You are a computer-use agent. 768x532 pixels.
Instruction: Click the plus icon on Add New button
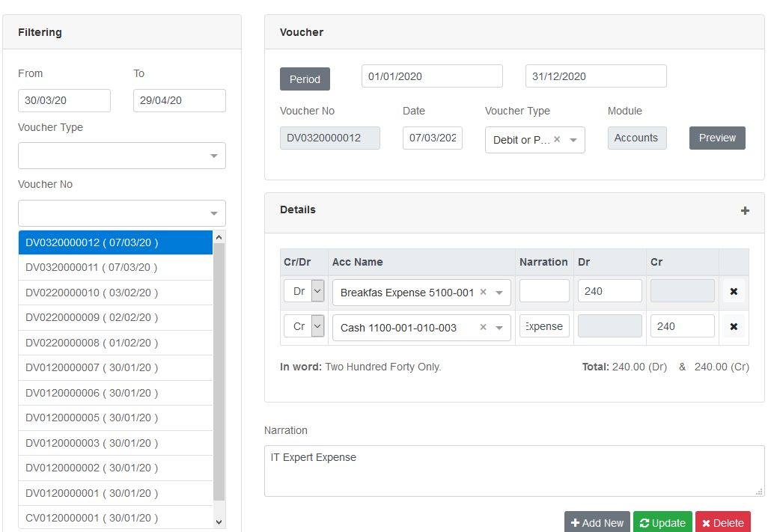point(576,522)
